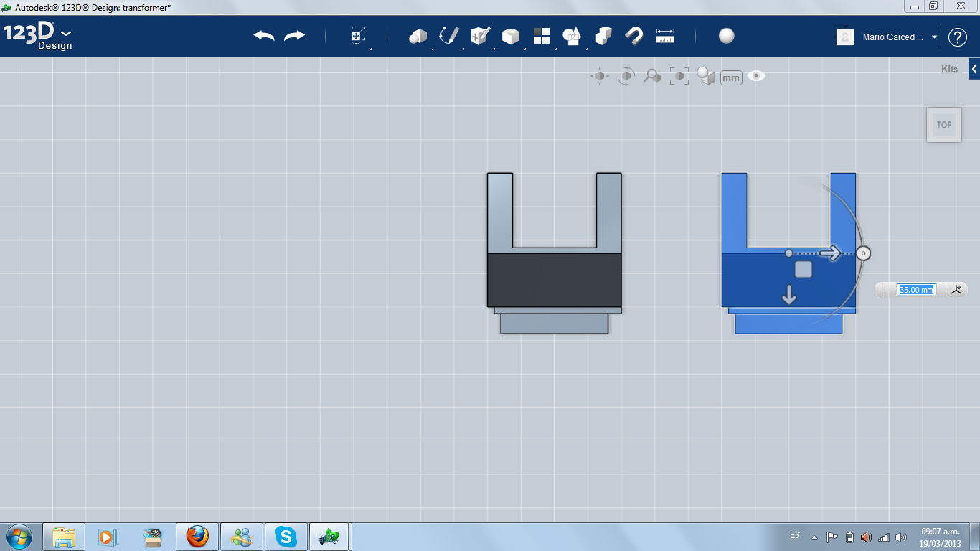Open the Help question mark
Viewport: 980px width, 551px height.
pyautogui.click(x=958, y=37)
